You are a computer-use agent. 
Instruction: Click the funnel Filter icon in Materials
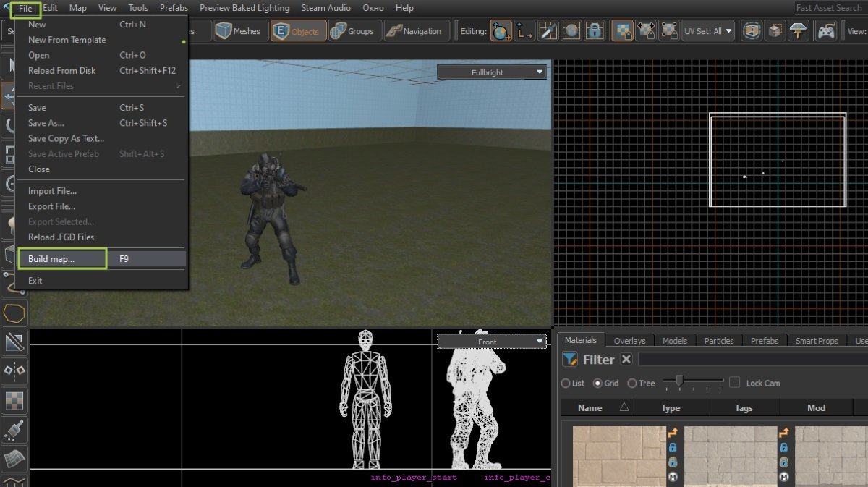[x=570, y=360]
